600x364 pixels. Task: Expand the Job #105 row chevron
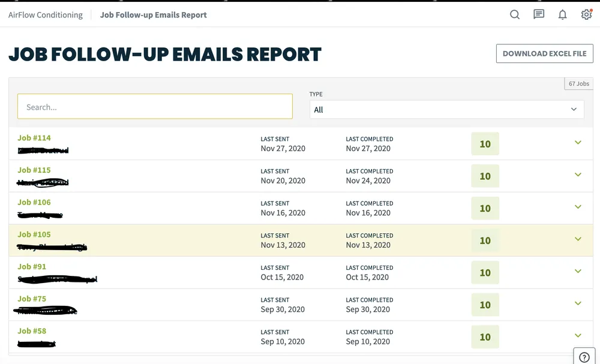(x=578, y=239)
